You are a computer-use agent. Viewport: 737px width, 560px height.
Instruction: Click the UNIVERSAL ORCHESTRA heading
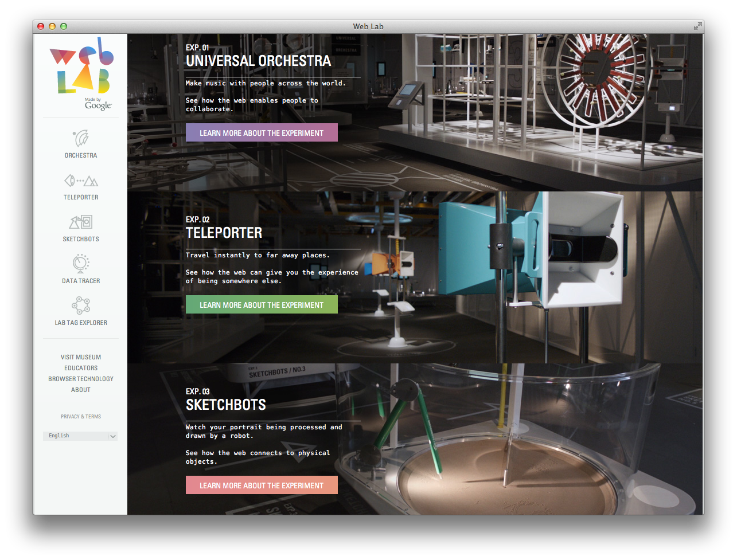[259, 61]
